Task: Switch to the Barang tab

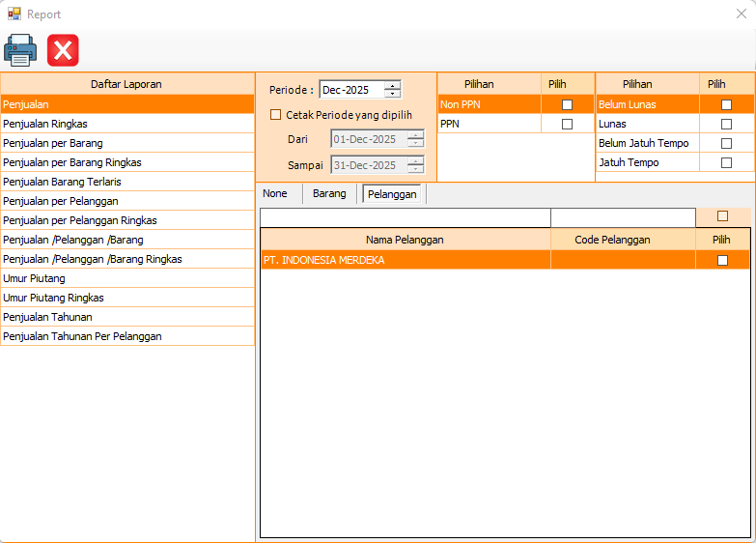Action: [329, 193]
